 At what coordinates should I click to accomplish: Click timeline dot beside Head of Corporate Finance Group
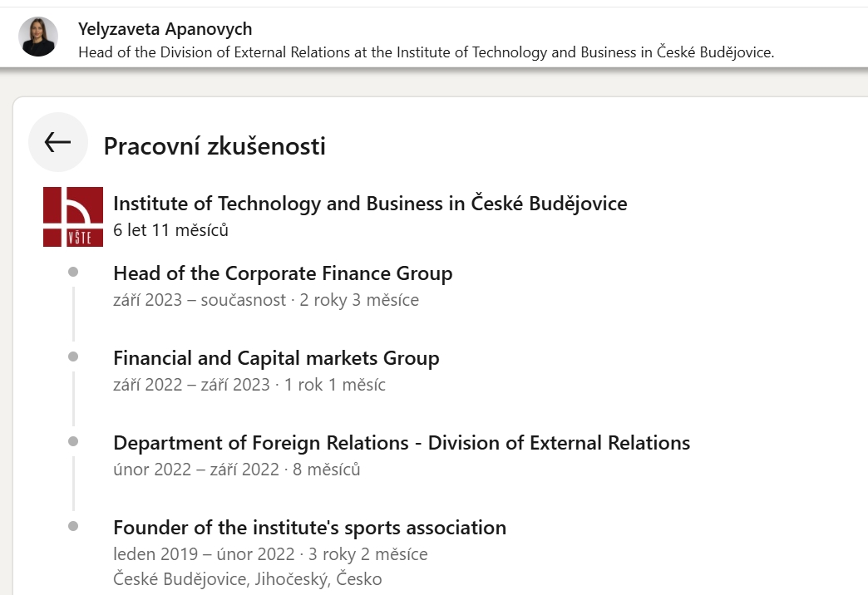point(73,272)
